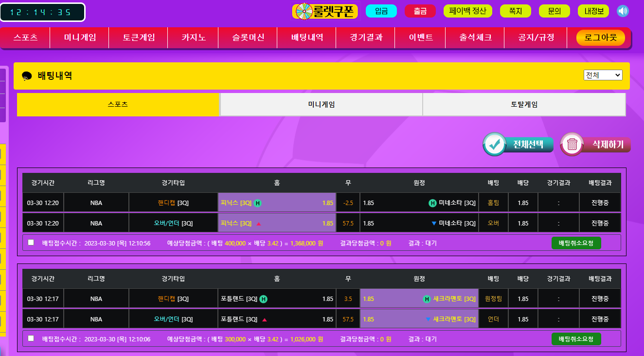The width and height of the screenshot is (644, 356).
Task: Click the red up arrow in 포틀랜드 row
Action: click(265, 320)
